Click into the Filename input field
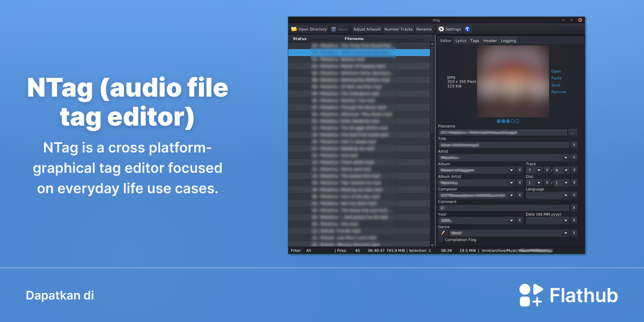The image size is (644, 322). (x=502, y=133)
